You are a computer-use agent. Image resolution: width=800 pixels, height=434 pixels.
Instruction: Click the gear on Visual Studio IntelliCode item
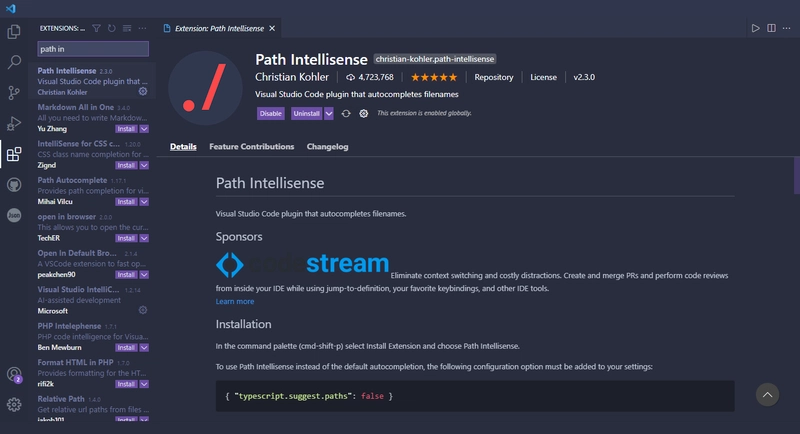[143, 310]
